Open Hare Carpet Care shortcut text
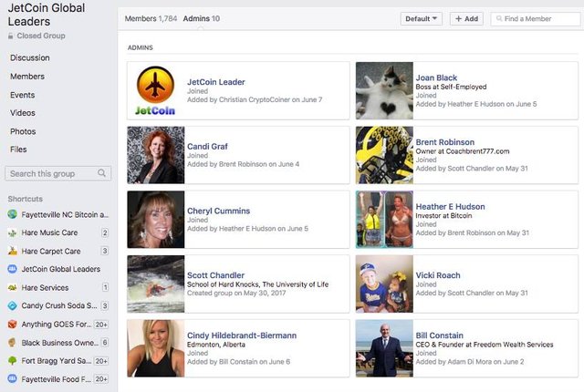 pos(51,252)
